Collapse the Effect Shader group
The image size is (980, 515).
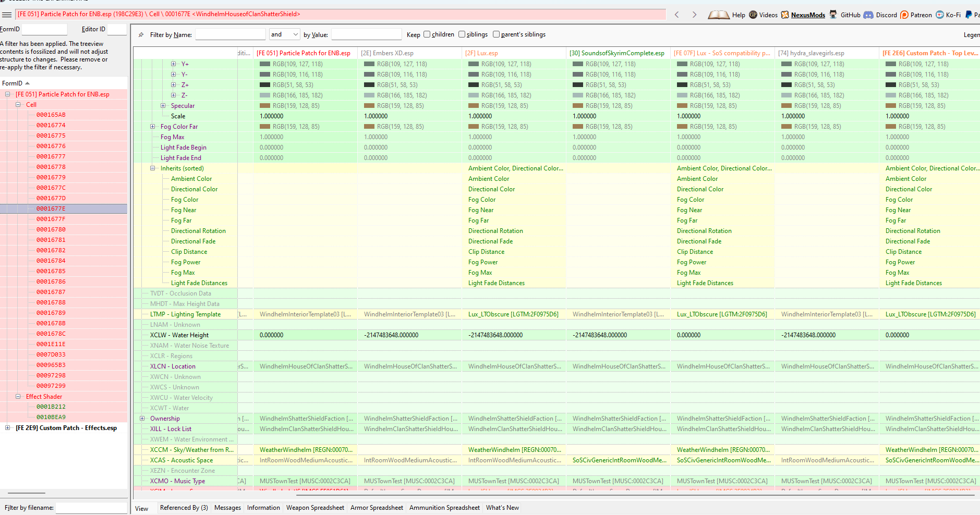click(x=18, y=397)
